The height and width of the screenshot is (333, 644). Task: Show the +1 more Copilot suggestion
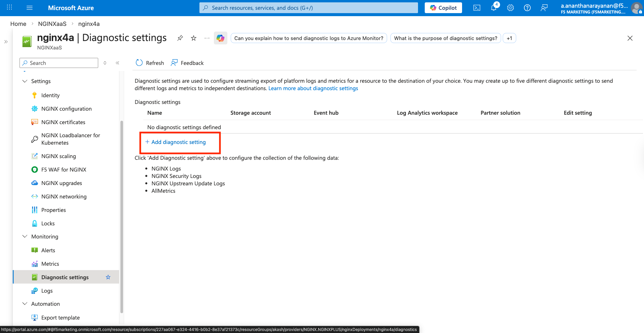(x=509, y=38)
